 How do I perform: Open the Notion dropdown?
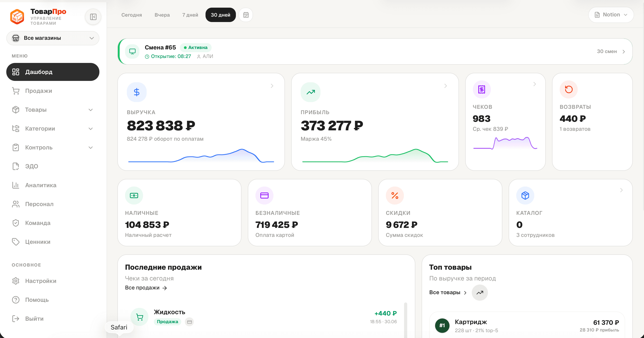(611, 15)
